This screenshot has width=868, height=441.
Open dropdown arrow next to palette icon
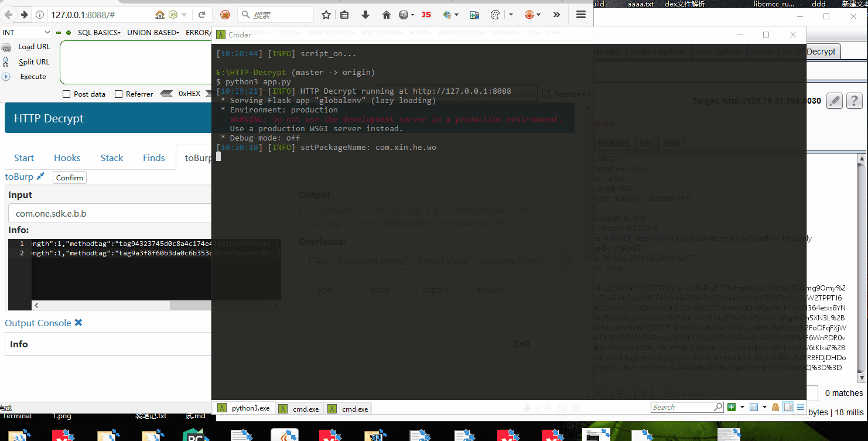click(x=511, y=15)
